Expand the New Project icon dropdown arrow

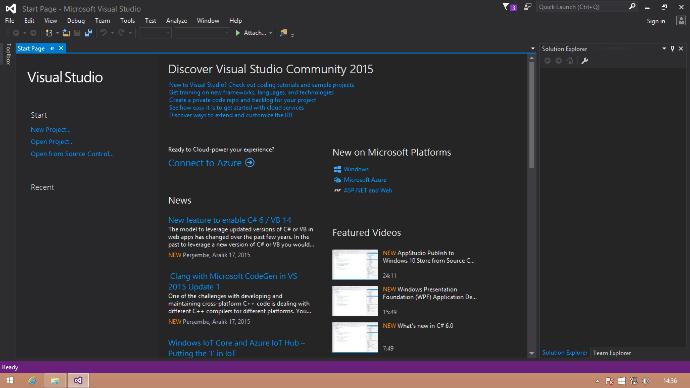(57, 33)
